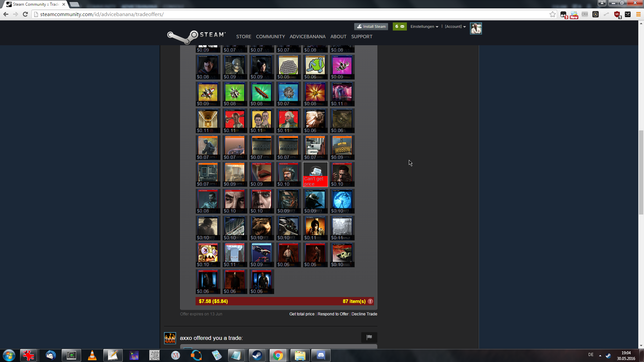Image resolution: width=644 pixels, height=362 pixels.
Task: Click the user avatar in the Steam header
Action: coord(476,28)
